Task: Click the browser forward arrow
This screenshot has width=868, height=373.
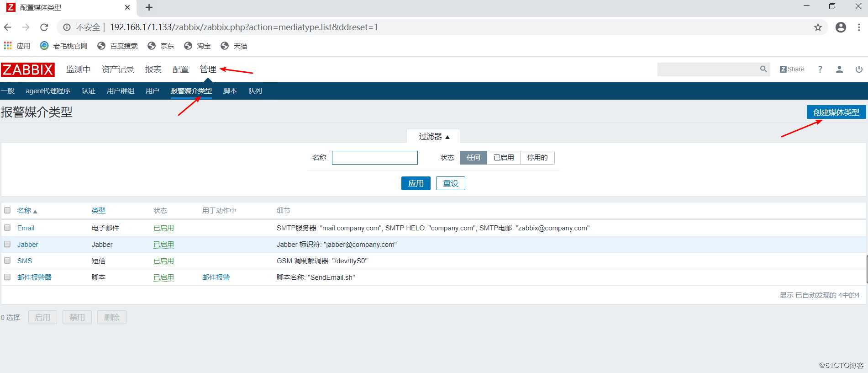Action: [26, 27]
